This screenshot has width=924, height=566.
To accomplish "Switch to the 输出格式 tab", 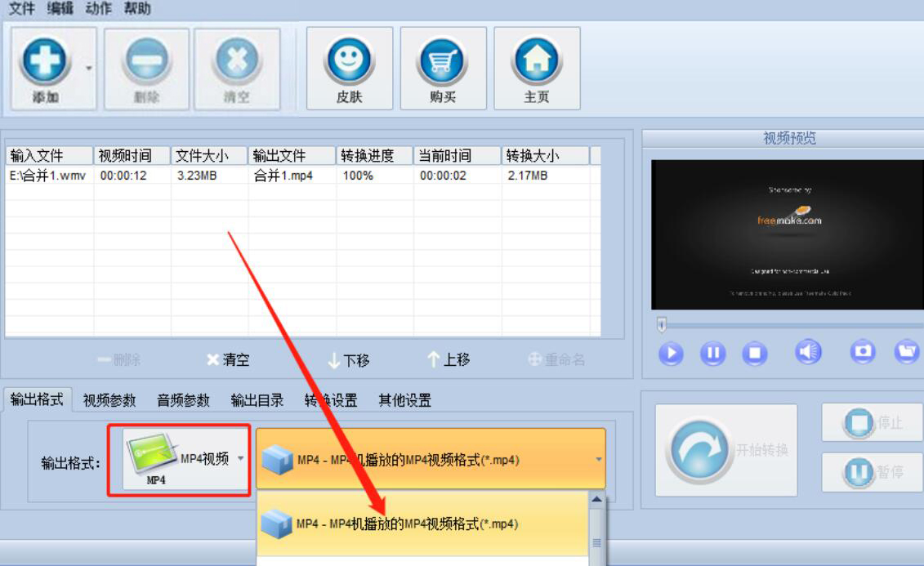I will click(37, 399).
